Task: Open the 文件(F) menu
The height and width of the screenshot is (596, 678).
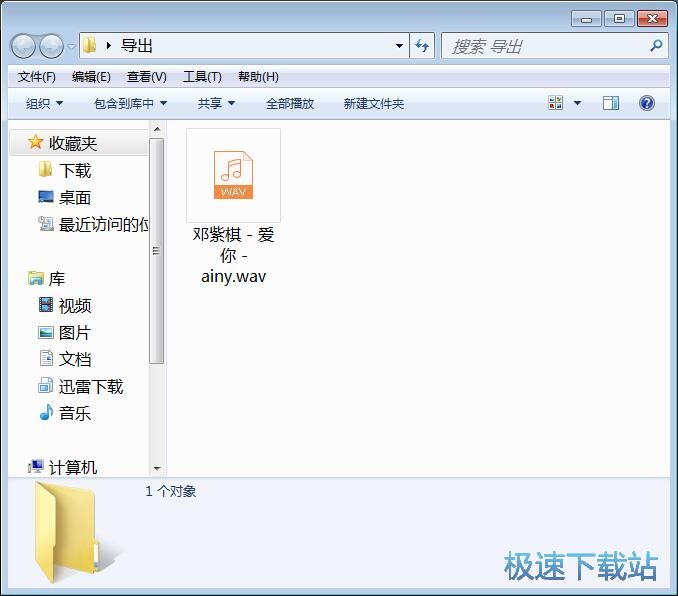Action: point(36,77)
